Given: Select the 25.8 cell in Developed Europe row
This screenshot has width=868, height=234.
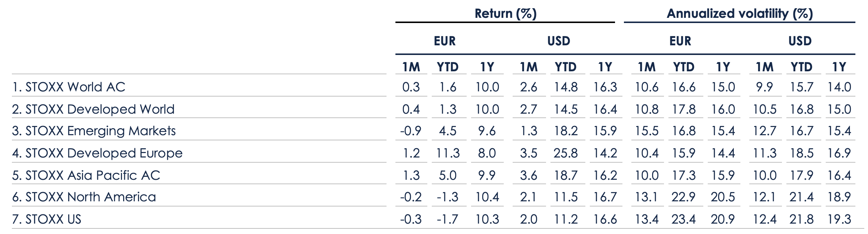Looking at the screenshot, I should [565, 153].
